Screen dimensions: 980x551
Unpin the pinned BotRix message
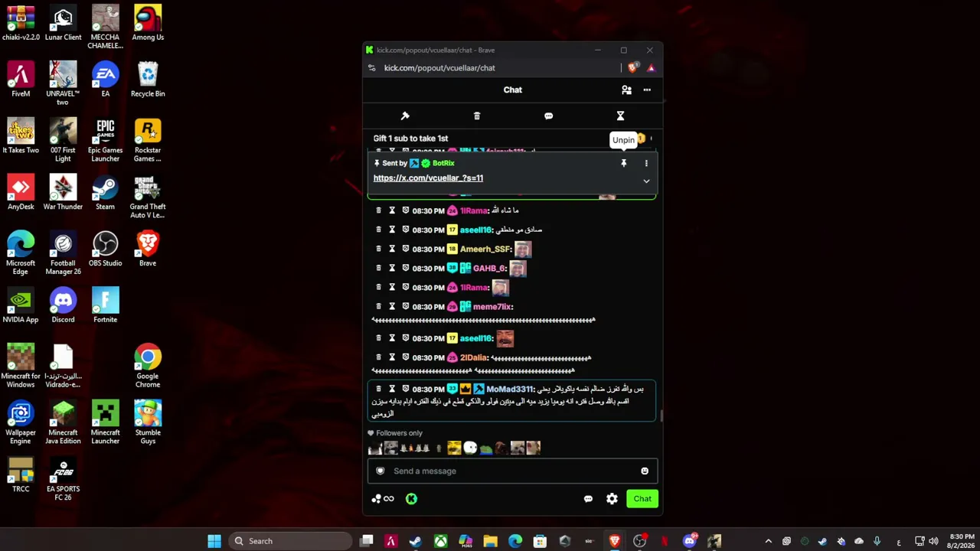pyautogui.click(x=623, y=163)
